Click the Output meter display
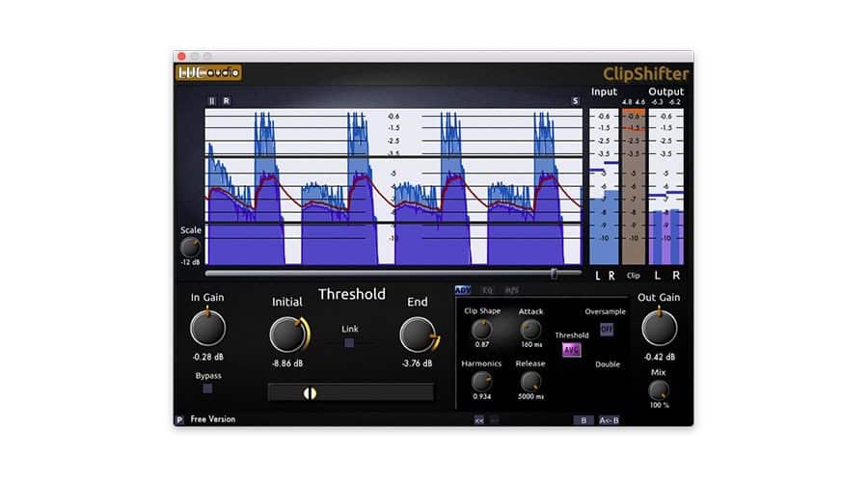Image resolution: width=868 pixels, height=482 pixels. (665, 186)
